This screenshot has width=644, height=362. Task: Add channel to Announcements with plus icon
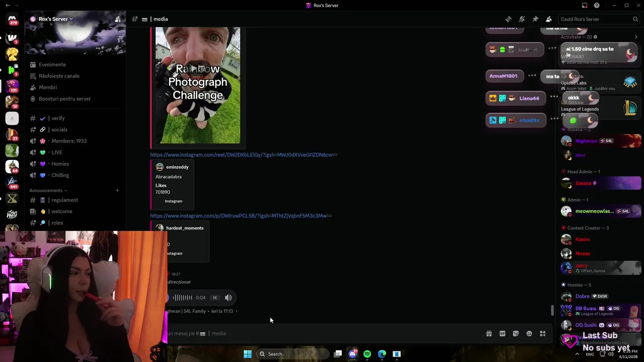coord(117,191)
